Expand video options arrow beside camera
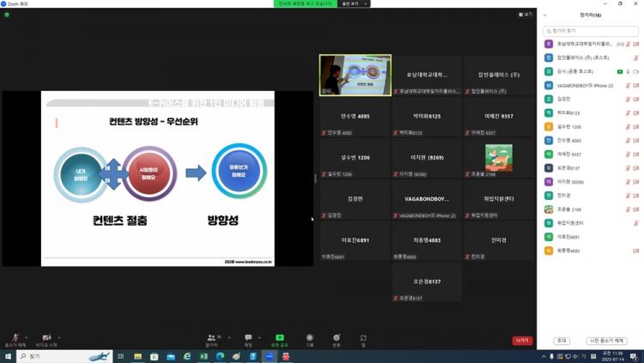The image size is (644, 363). point(59,337)
